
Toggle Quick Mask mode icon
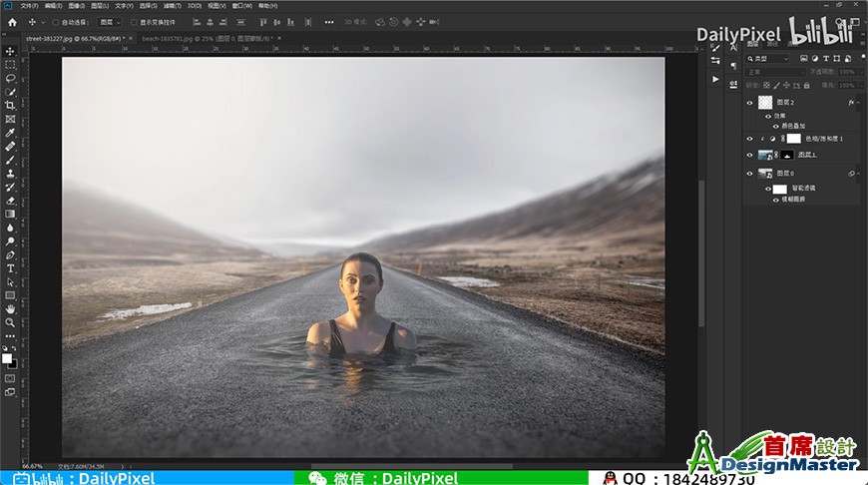click(10, 378)
